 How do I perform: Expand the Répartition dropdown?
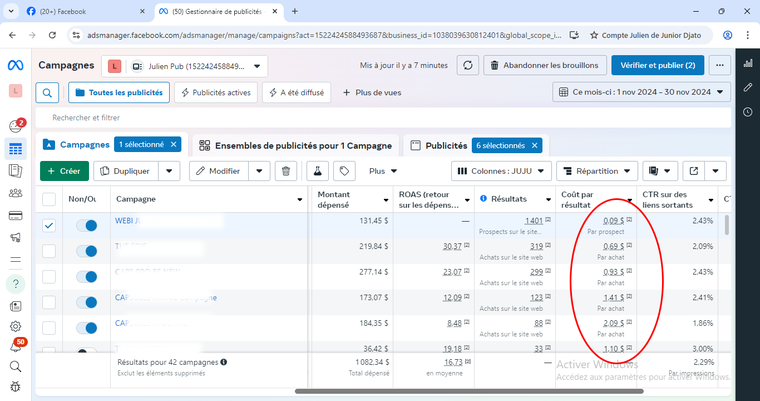597,171
